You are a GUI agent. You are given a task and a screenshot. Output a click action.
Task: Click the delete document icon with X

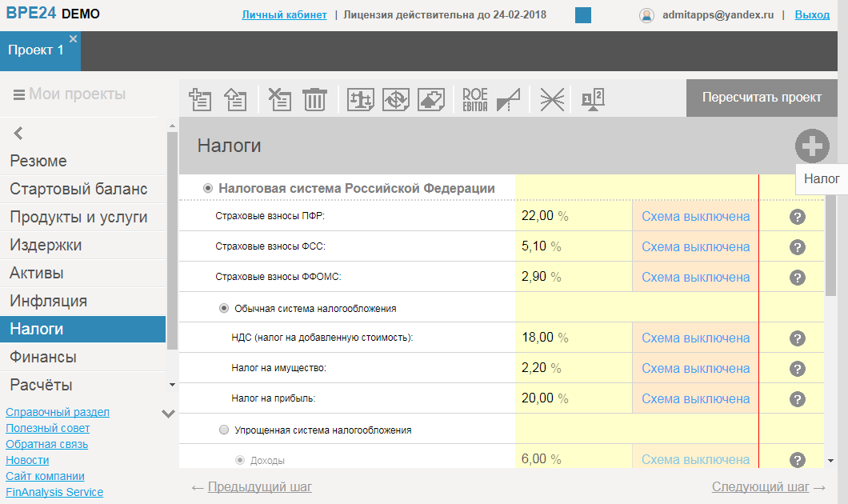pyautogui.click(x=280, y=99)
